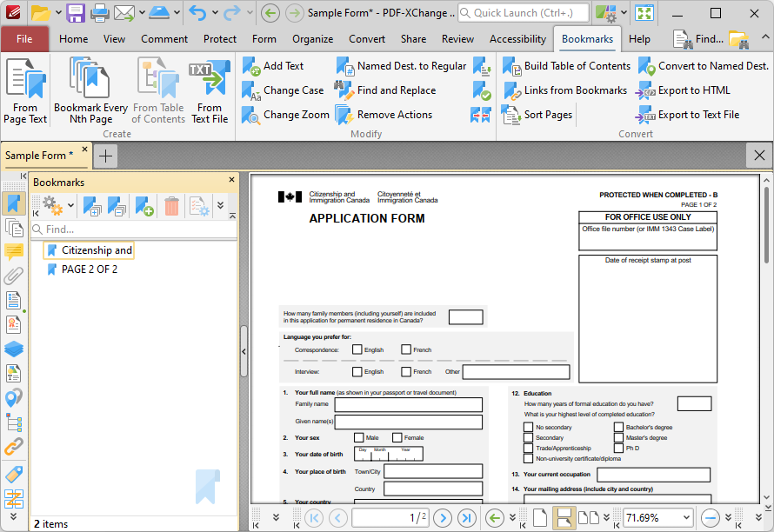Open Find and Replace for bookmarks
The width and height of the screenshot is (774, 532).
click(x=385, y=90)
